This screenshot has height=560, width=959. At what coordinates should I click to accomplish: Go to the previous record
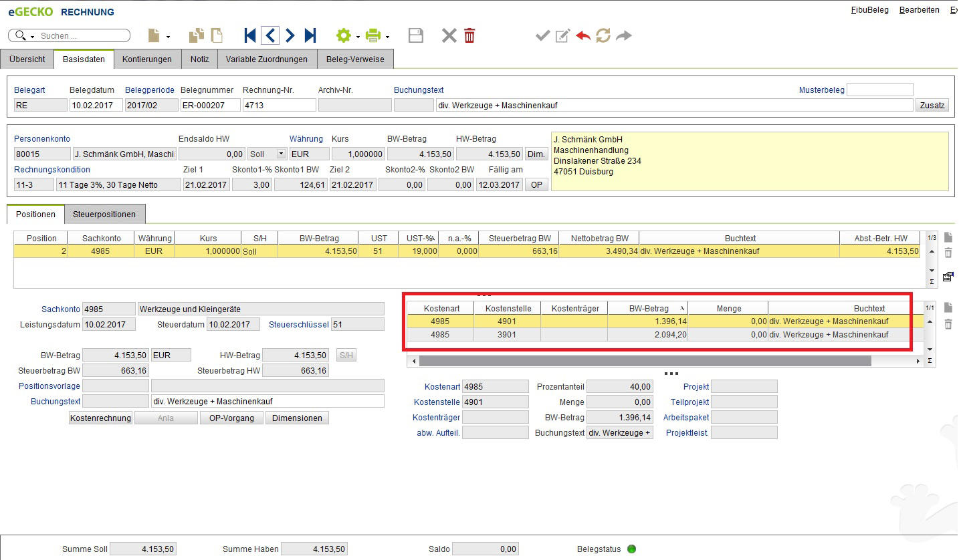tap(270, 35)
